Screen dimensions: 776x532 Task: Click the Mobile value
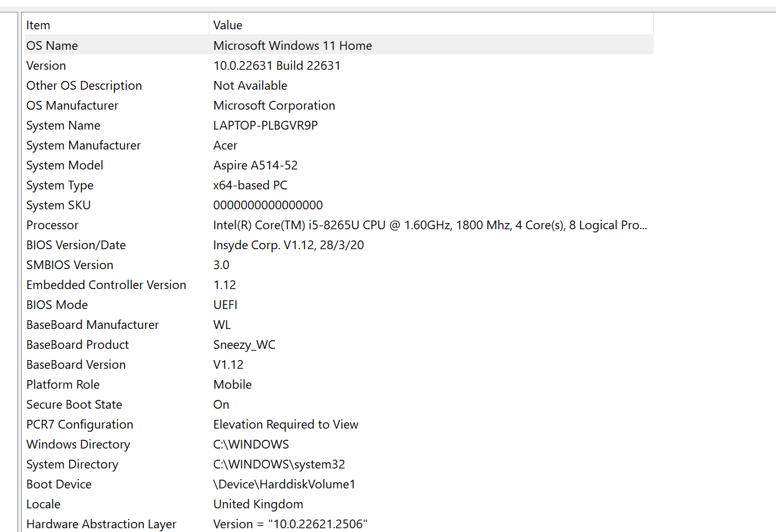(x=232, y=384)
